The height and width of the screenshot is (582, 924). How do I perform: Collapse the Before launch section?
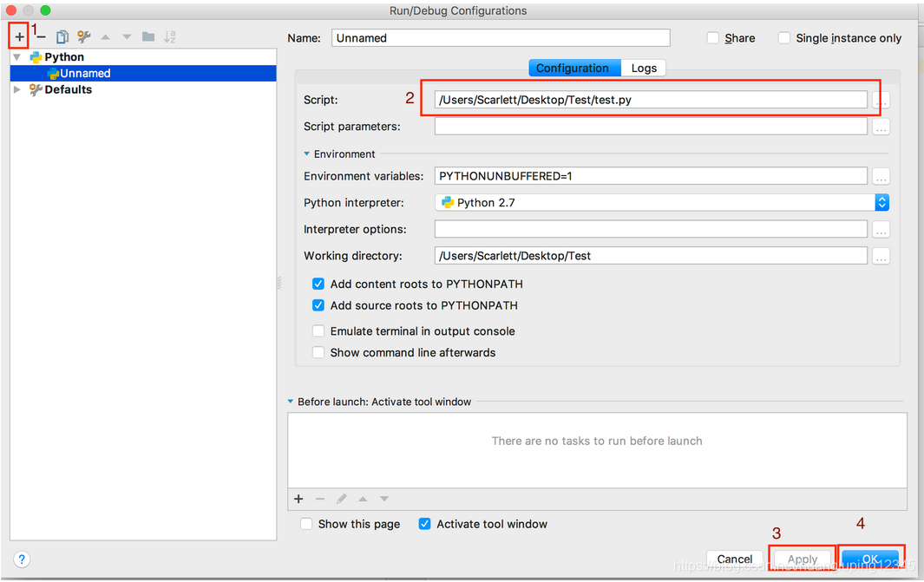(291, 402)
